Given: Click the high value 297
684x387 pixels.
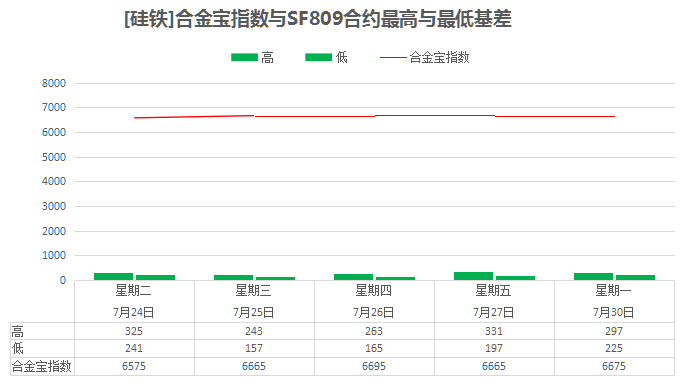Looking at the screenshot, I should 613,332.
